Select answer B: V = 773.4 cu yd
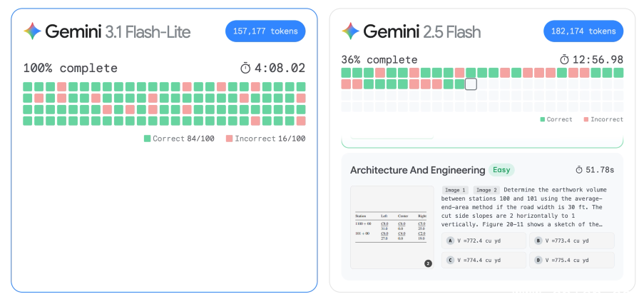The image size is (644, 302). point(573,241)
